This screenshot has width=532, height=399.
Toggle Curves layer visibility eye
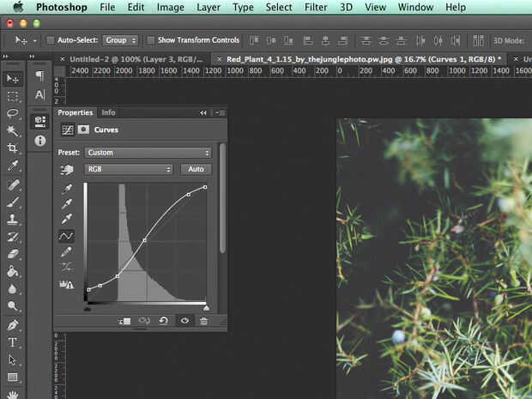click(x=184, y=321)
